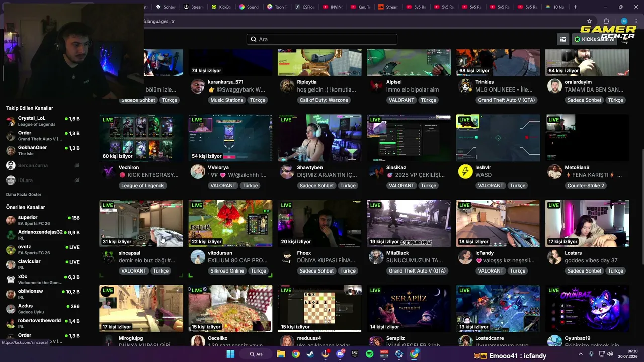
Task: Open oblivionsw in recommended channels
Action: tap(43, 294)
